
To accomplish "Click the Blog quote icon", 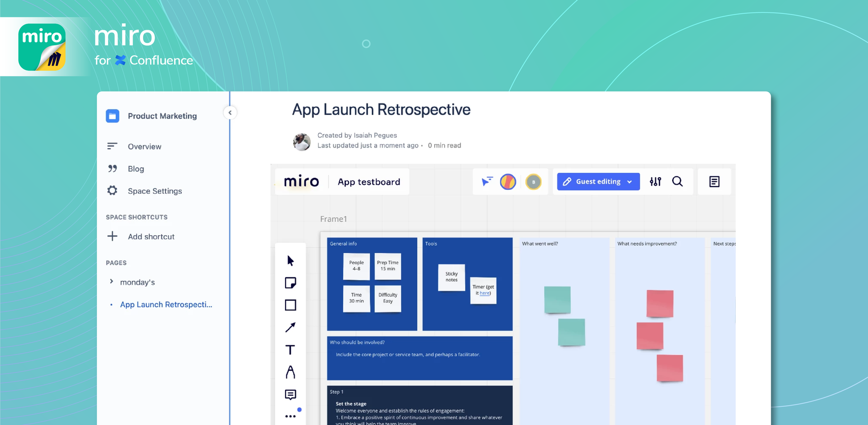I will [112, 169].
